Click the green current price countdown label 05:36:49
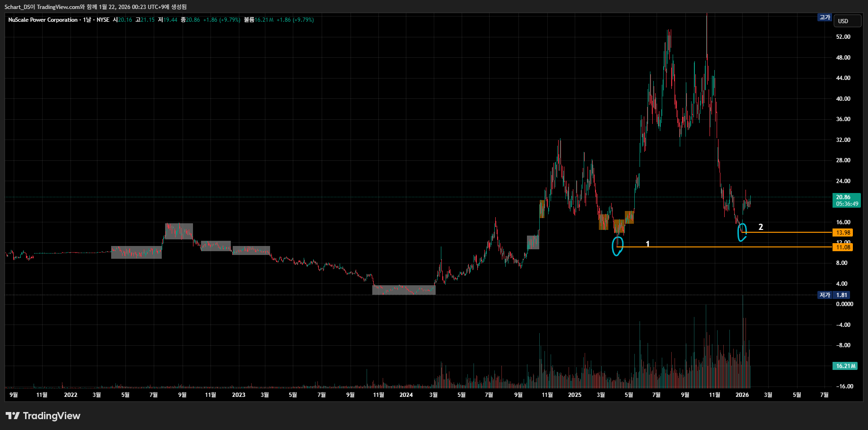 [847, 204]
